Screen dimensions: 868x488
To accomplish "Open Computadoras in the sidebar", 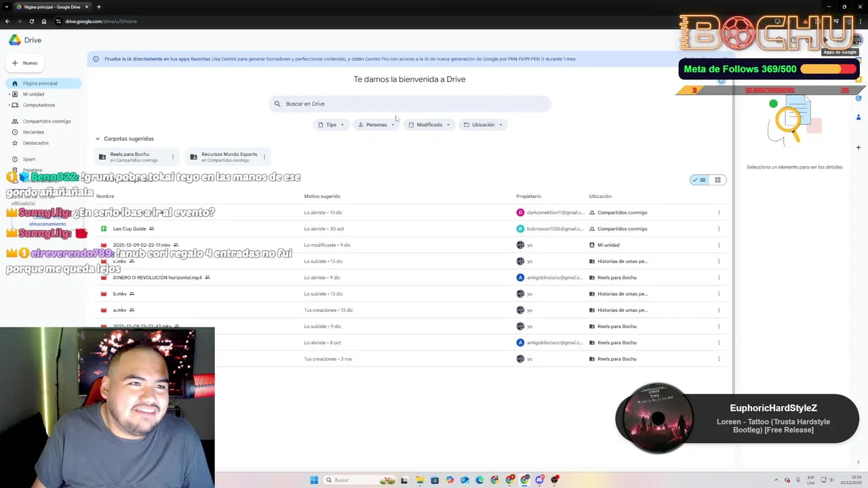I will (x=39, y=105).
